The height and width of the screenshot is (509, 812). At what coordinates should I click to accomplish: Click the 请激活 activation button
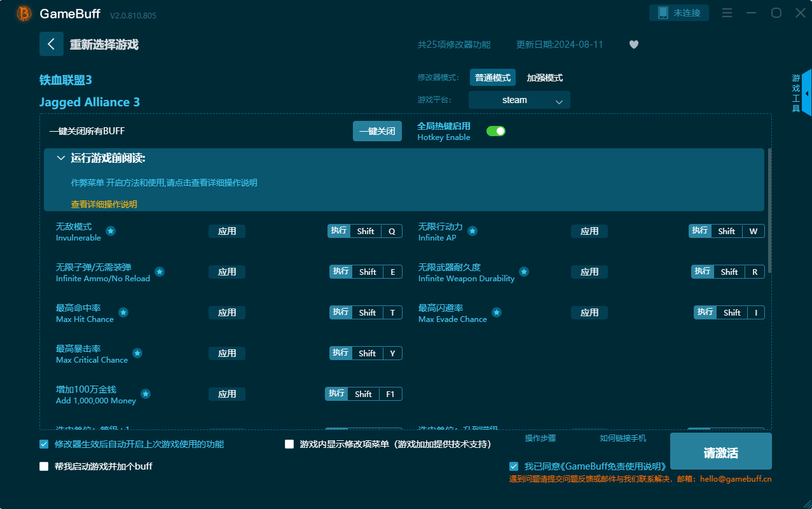pos(721,451)
